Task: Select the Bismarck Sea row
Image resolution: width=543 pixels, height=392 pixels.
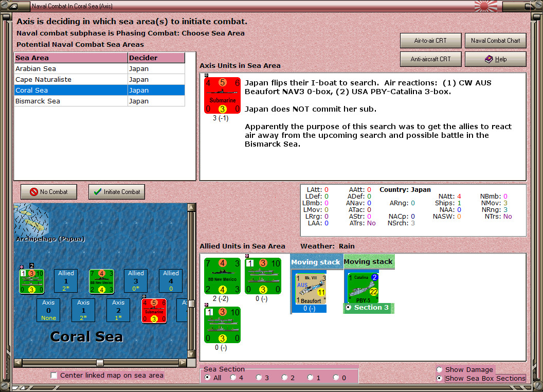Action: coord(99,101)
